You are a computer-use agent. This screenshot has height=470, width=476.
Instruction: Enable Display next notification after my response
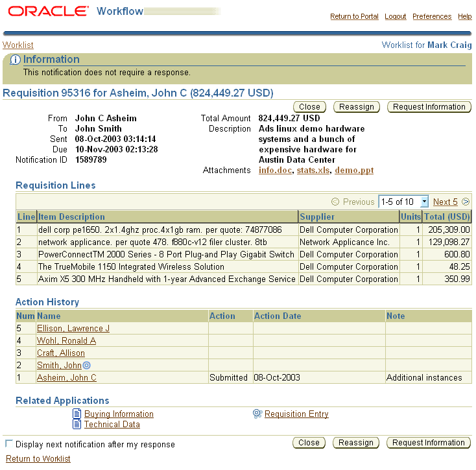pos(9,443)
